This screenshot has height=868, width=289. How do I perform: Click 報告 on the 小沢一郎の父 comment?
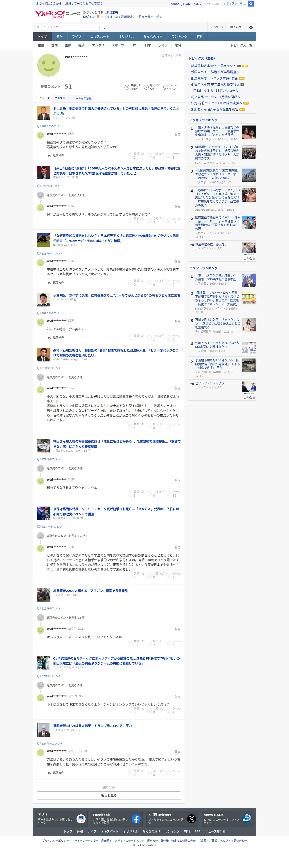point(177,389)
